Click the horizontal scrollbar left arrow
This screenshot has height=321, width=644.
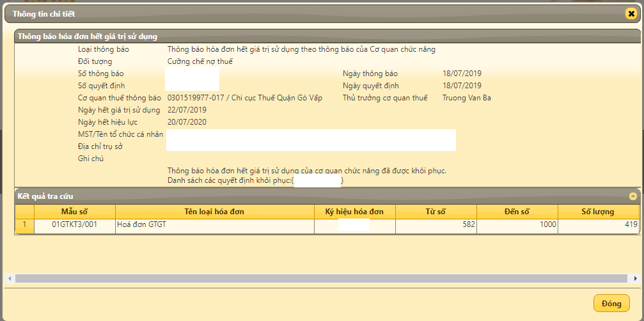pos(9,278)
